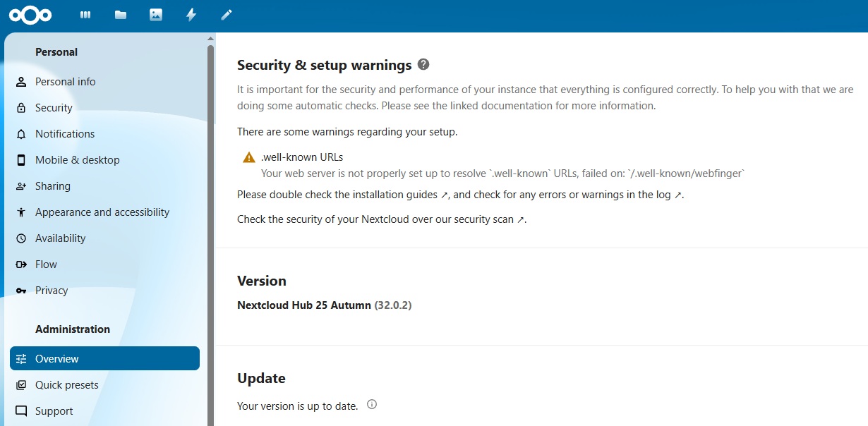Open the Files folder icon
The image size is (868, 426).
click(x=121, y=15)
